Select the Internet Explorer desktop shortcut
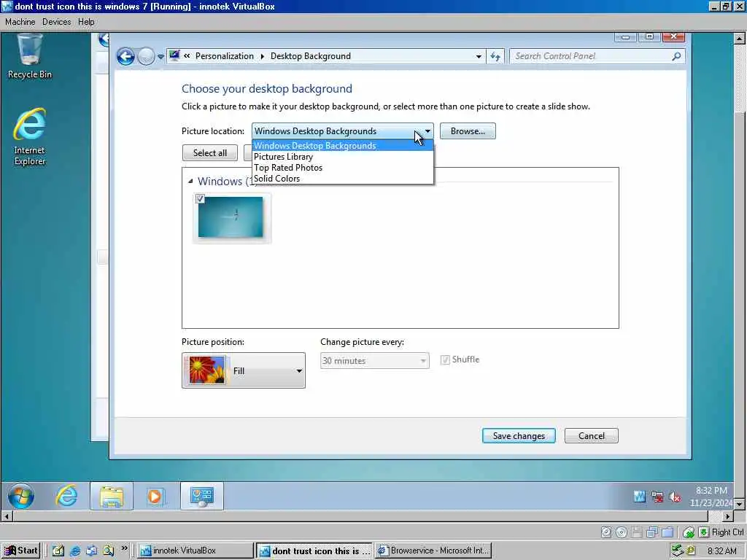 [x=29, y=137]
